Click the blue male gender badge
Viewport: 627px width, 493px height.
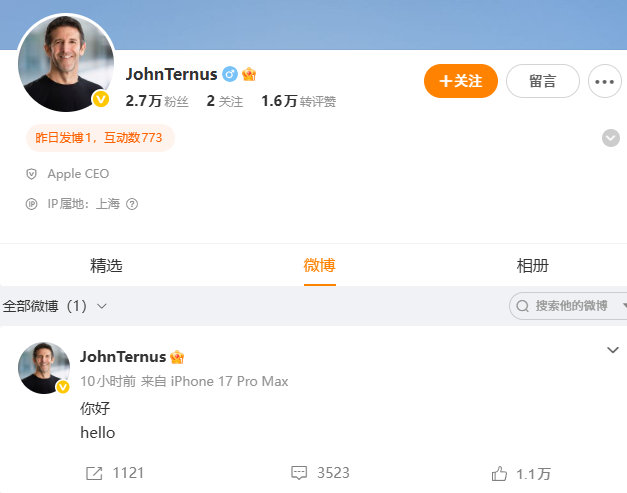click(230, 74)
